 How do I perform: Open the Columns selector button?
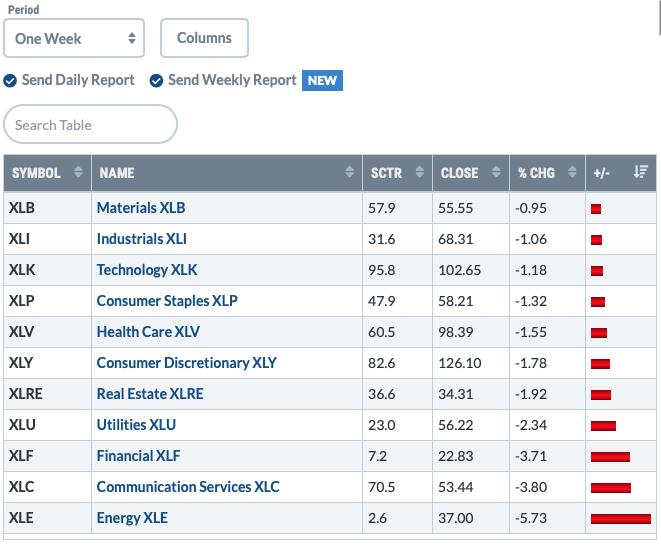click(204, 38)
